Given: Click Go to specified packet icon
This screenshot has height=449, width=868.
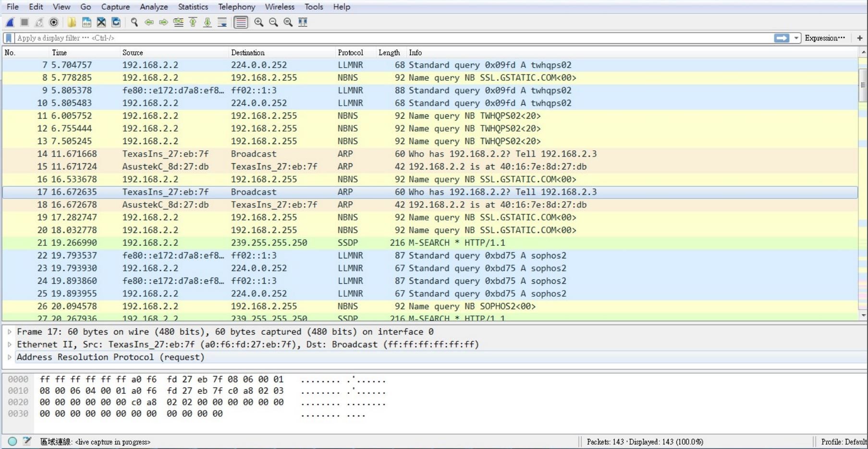Looking at the screenshot, I should pos(178,22).
